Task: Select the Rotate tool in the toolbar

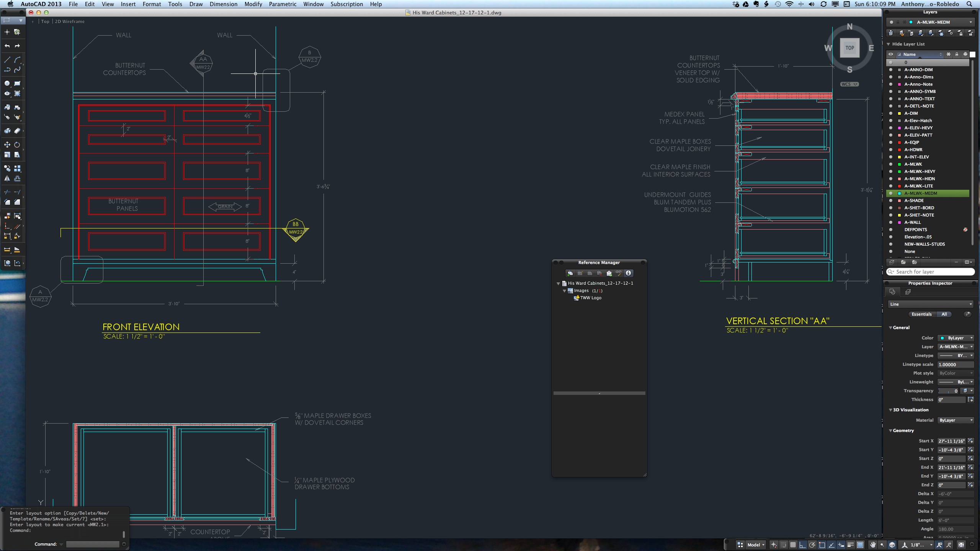Action: [x=17, y=145]
